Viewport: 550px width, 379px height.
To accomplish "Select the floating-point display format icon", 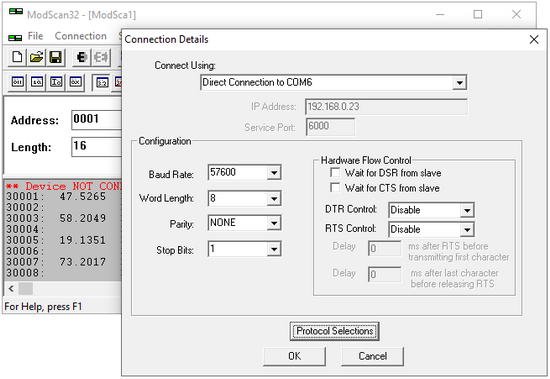I will point(102,82).
